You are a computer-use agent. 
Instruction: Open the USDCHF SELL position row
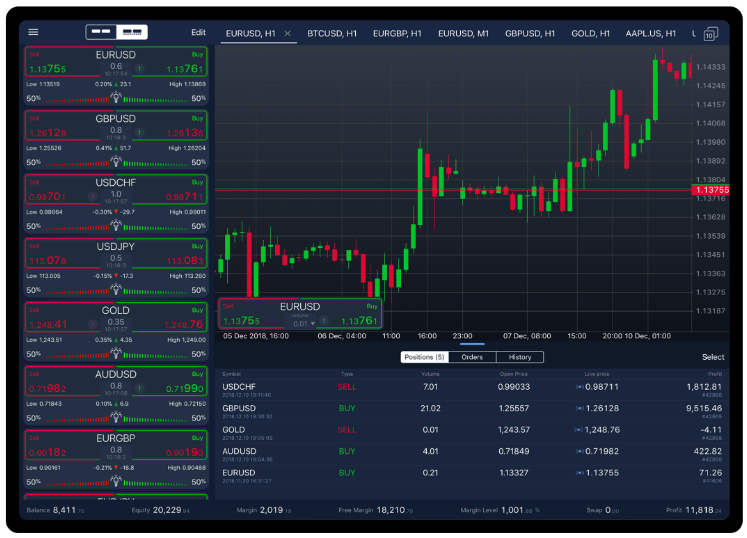coord(472,390)
